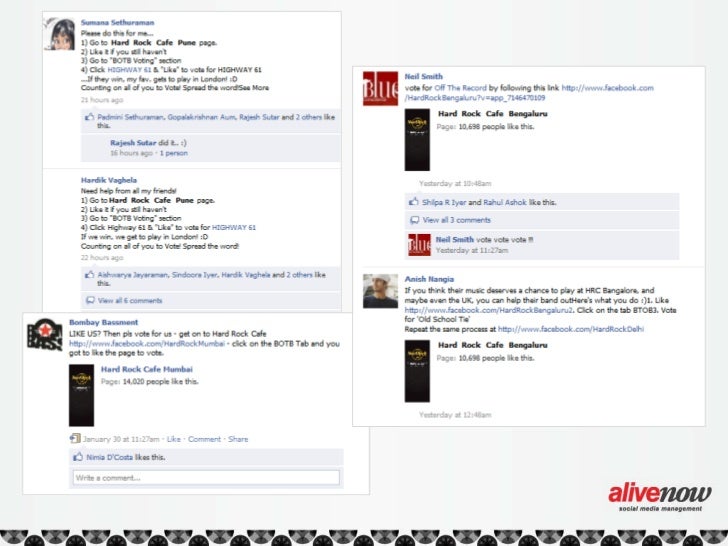Viewport: 728px width, 546px height.
Task: Open Hard Rock Cafe Bengaluru title in Anish's post
Action: coord(493,345)
